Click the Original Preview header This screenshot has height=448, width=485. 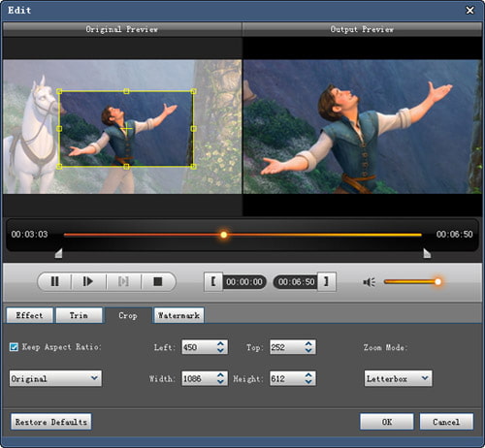point(122,29)
